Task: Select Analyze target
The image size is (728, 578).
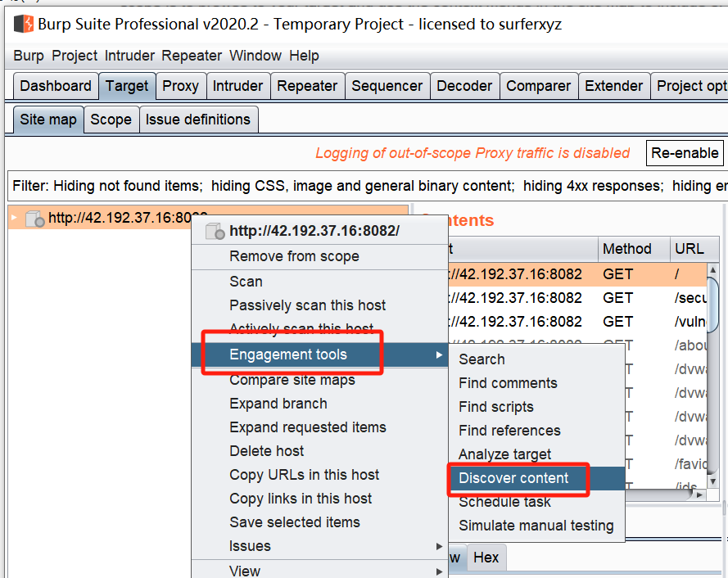Action: pos(536,454)
